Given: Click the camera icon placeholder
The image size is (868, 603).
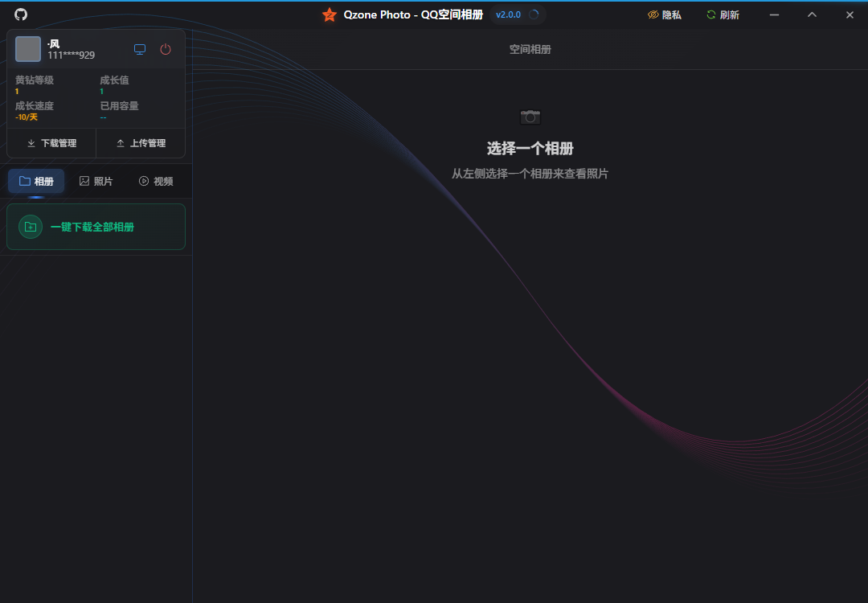Looking at the screenshot, I should (x=530, y=117).
